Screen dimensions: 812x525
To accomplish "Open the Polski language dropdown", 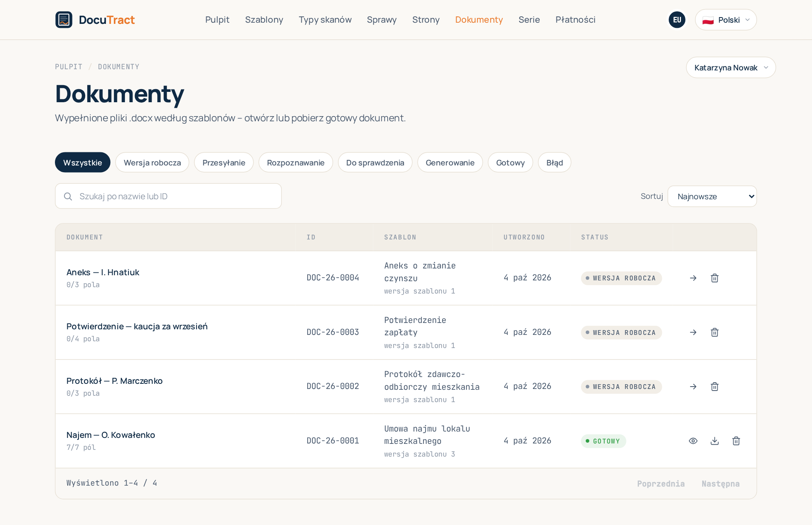I will pyautogui.click(x=726, y=20).
